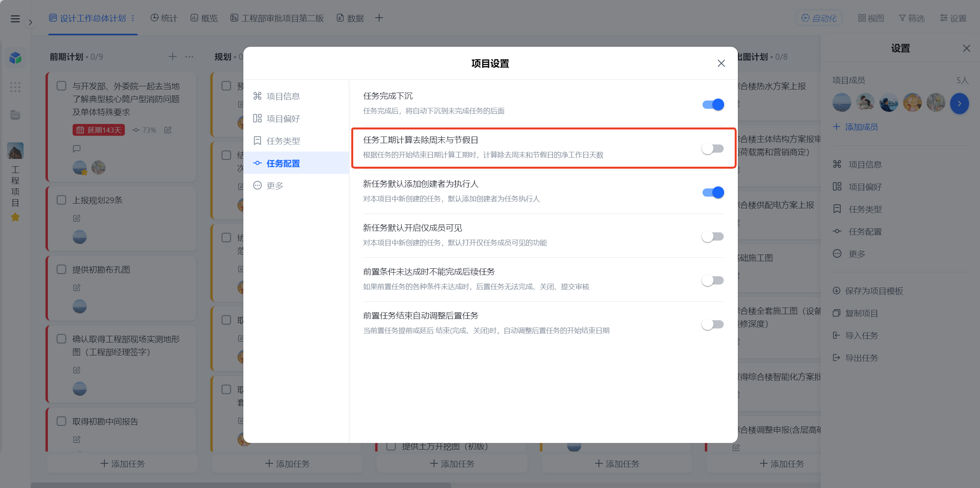Screen dimensions: 980x488
Task: Expand the sidebar chevron arrow
Action: pos(30,22)
